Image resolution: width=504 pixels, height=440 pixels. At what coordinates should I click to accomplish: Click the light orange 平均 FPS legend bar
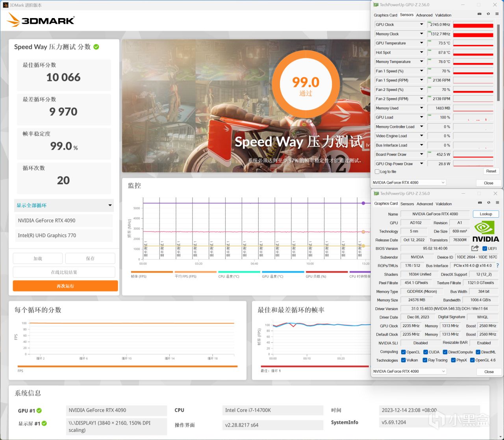pos(196,272)
